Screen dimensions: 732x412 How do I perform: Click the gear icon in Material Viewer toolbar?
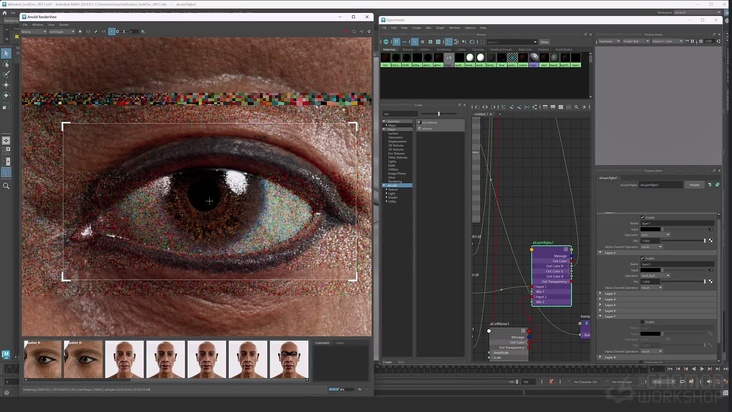tap(701, 41)
